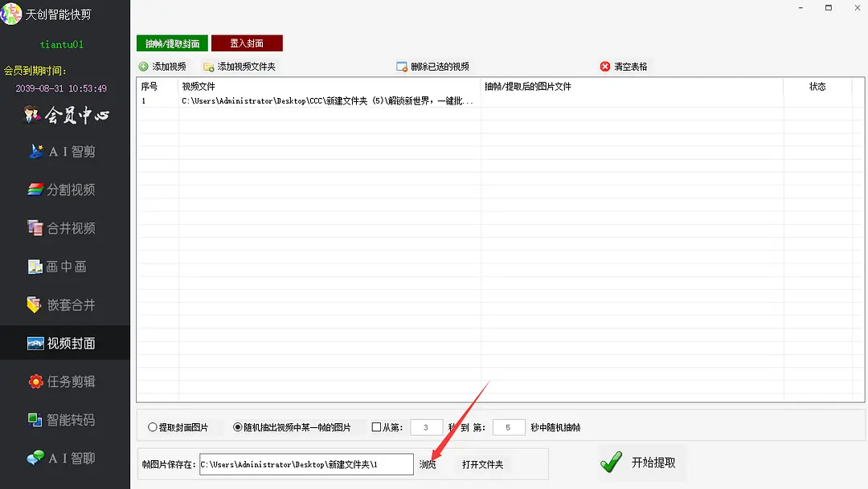
Task: Enable the 从第 seconds range checkbox
Action: pos(376,427)
